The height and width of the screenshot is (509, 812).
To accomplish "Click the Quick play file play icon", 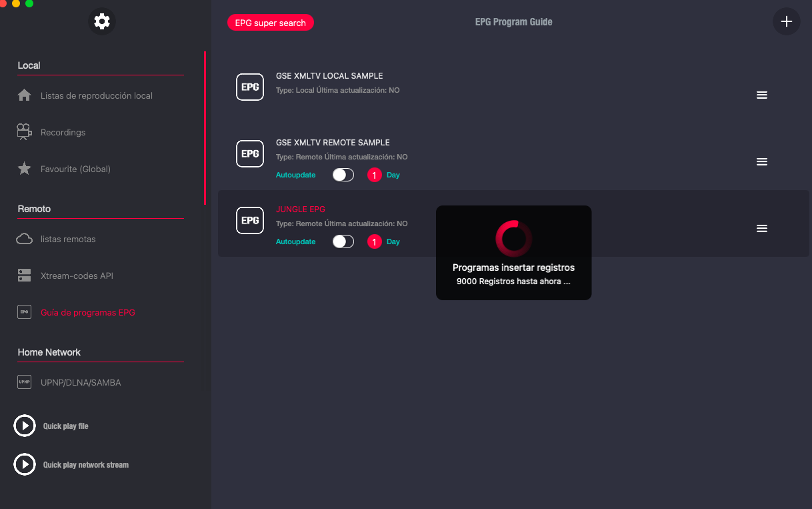I will tap(25, 426).
